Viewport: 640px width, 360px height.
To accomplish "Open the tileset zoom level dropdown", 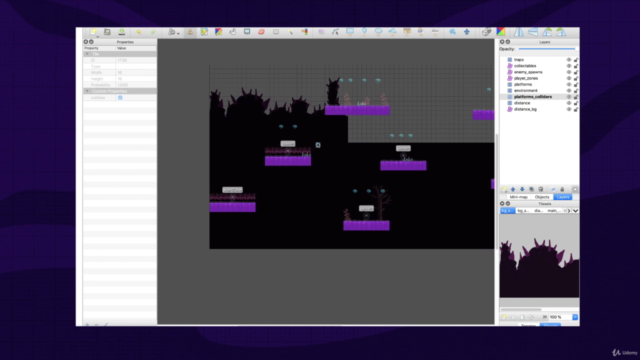I will point(575,317).
